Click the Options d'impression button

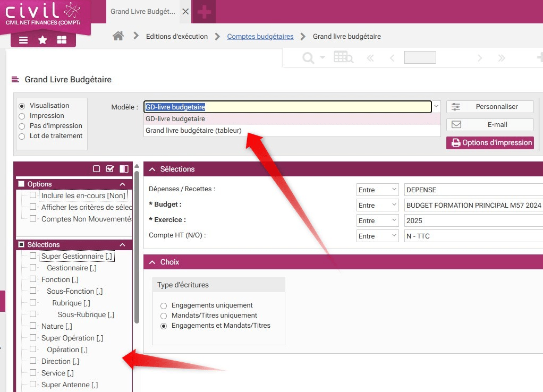coord(490,142)
